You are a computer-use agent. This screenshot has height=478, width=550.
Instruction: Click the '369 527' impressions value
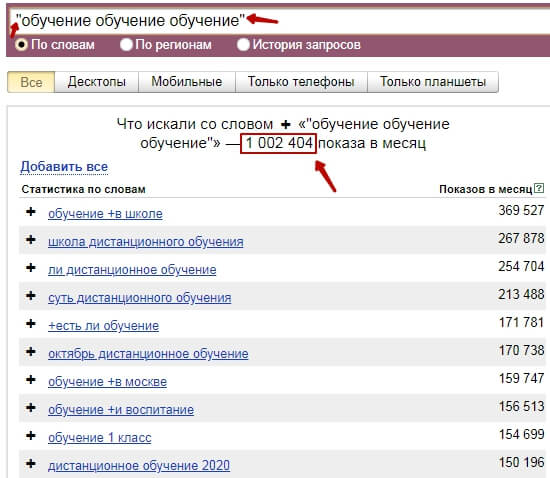pos(521,210)
